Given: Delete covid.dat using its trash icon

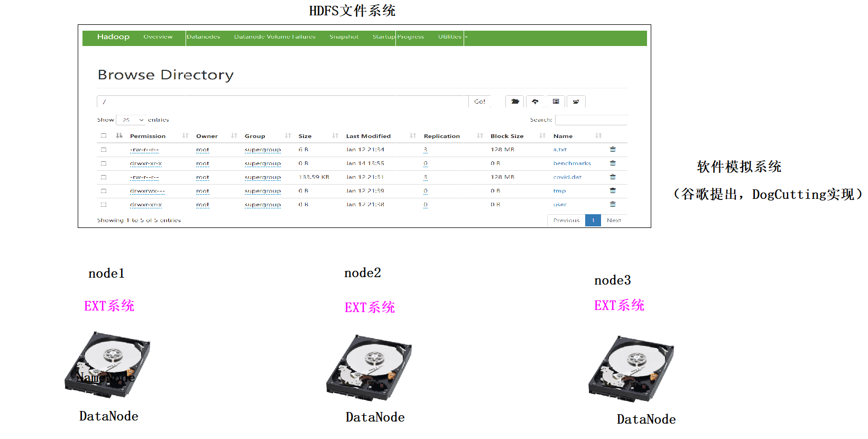Looking at the screenshot, I should [613, 177].
